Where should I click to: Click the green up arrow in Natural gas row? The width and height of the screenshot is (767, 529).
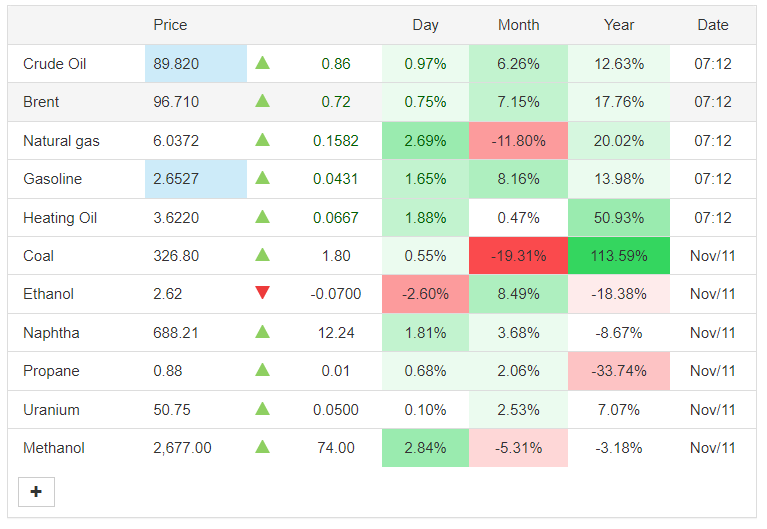pyautogui.click(x=263, y=140)
